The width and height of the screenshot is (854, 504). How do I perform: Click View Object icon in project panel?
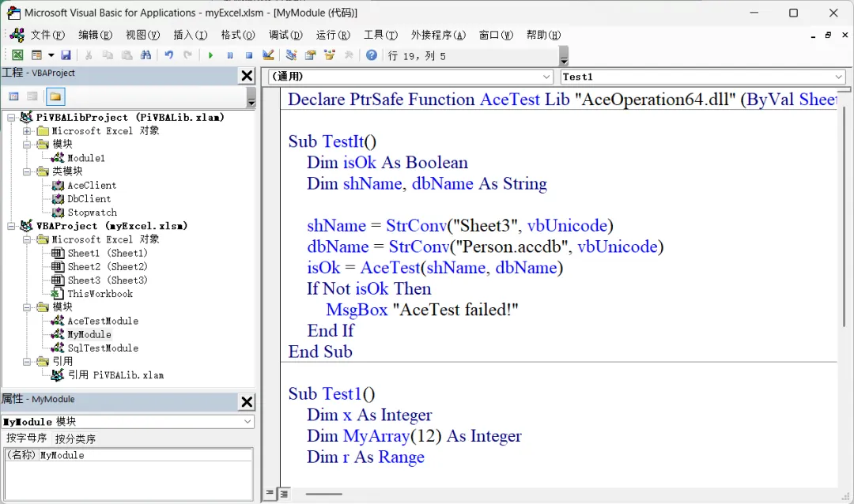(32, 96)
